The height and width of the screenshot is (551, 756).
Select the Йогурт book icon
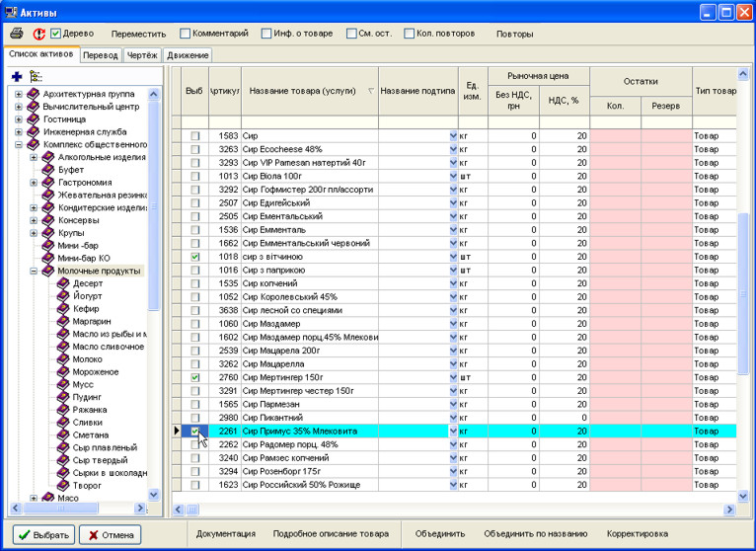pos(63,296)
